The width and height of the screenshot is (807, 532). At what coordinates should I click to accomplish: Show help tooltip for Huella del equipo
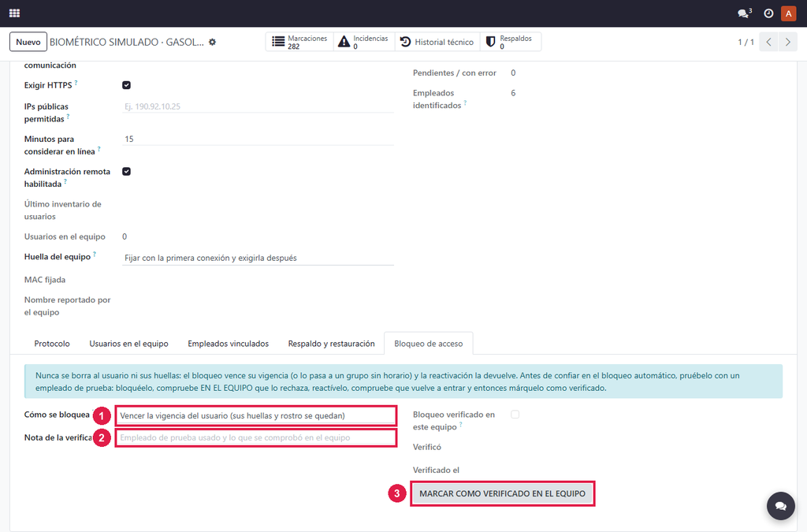(x=95, y=254)
